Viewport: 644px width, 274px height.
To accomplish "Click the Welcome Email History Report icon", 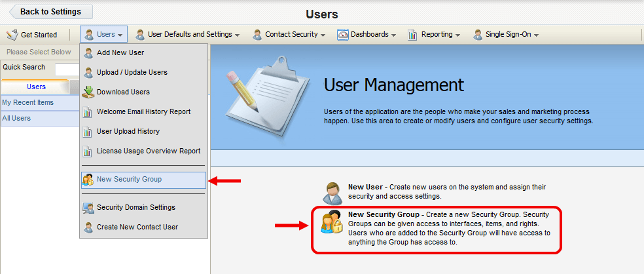I will (88, 112).
